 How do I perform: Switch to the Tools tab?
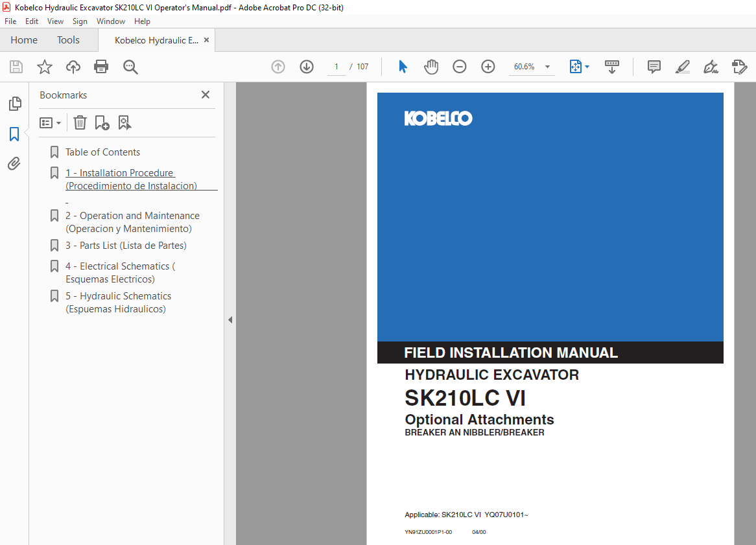point(68,40)
